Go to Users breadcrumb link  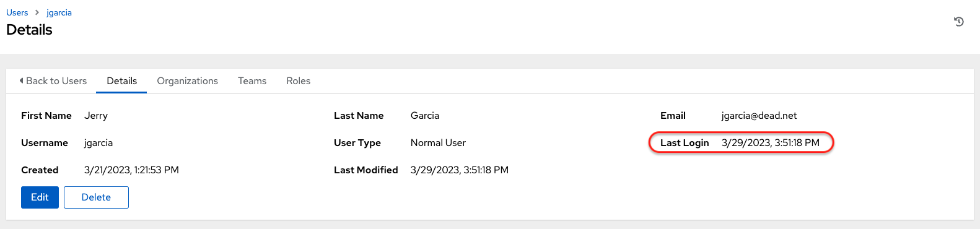(x=17, y=12)
